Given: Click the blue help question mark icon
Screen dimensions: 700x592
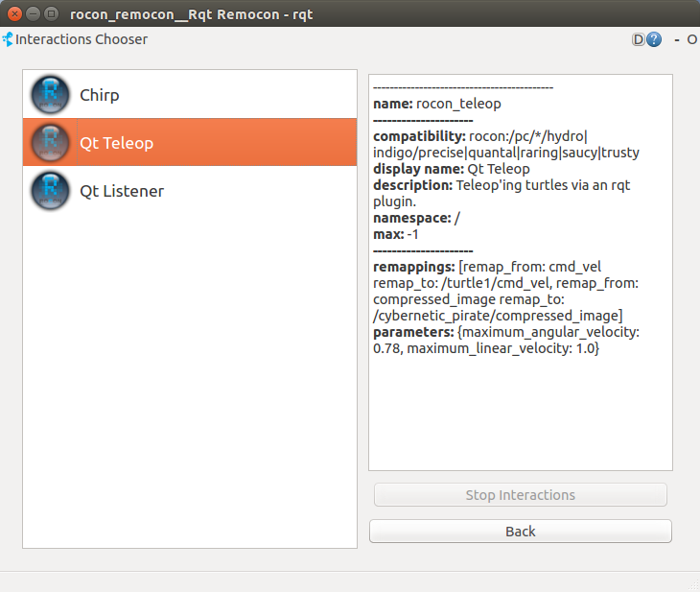Looking at the screenshot, I should [x=654, y=40].
